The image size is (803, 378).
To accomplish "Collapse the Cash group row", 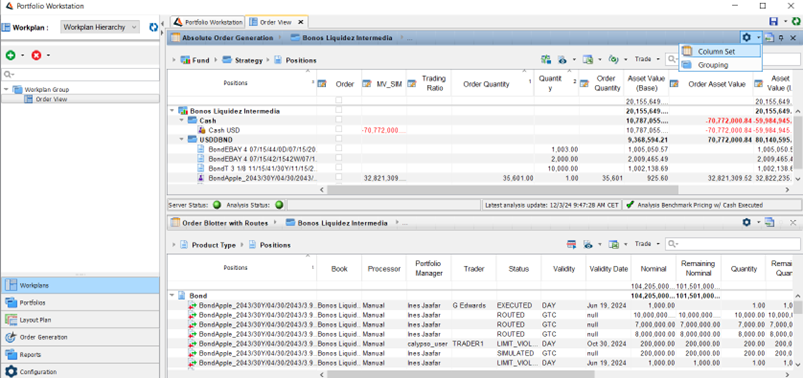I will coord(181,120).
